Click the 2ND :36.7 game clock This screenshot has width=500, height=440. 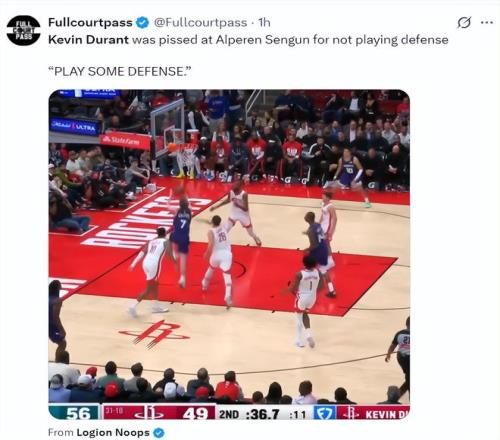[249, 414]
